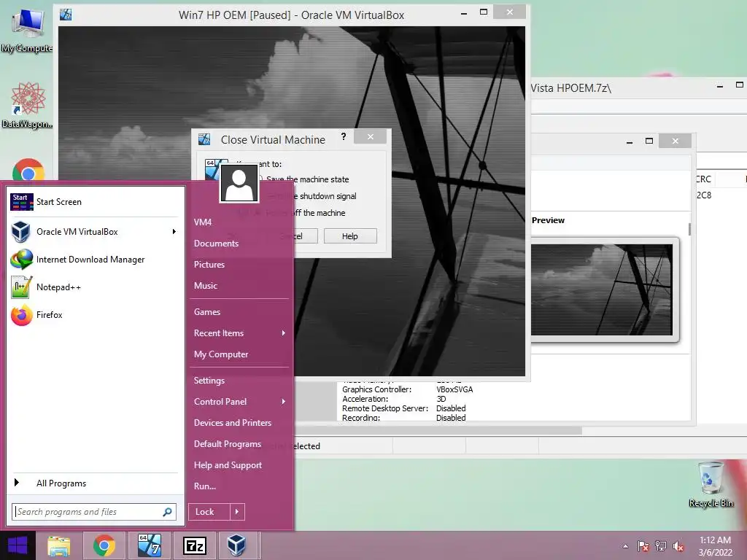Image resolution: width=747 pixels, height=560 pixels.
Task: Click the Preview section heading
Action: point(548,220)
